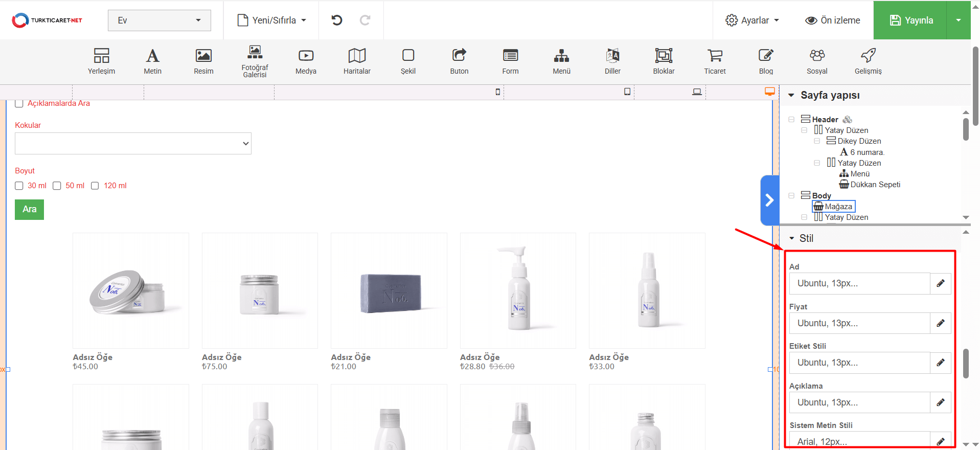Click the Ad font style field
Image resolution: width=980 pixels, height=450 pixels.
(x=859, y=283)
